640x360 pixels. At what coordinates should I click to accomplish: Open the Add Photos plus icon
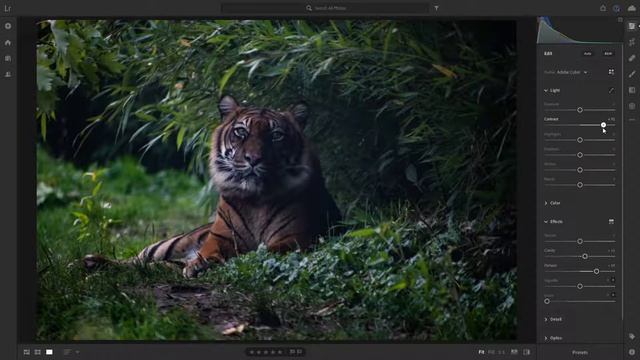(8, 26)
